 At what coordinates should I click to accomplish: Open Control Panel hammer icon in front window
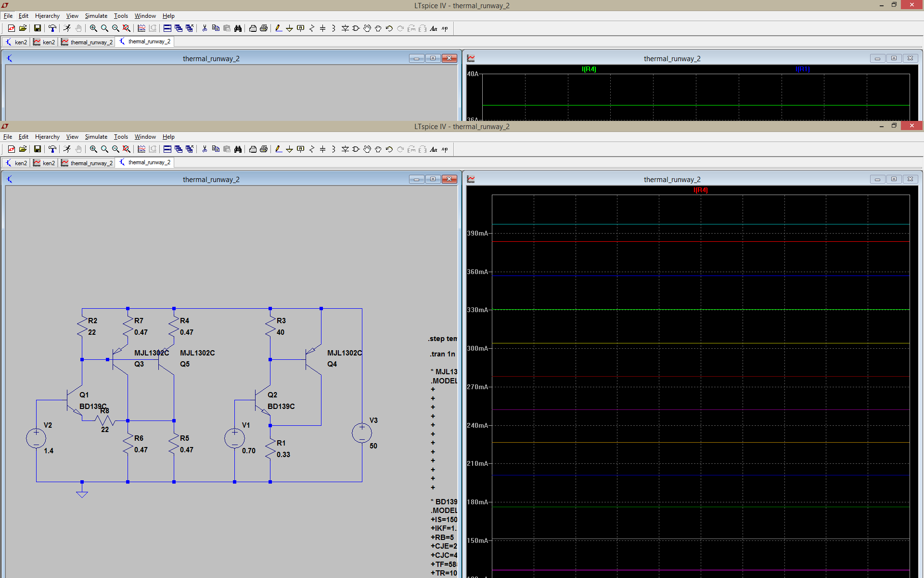pos(52,149)
